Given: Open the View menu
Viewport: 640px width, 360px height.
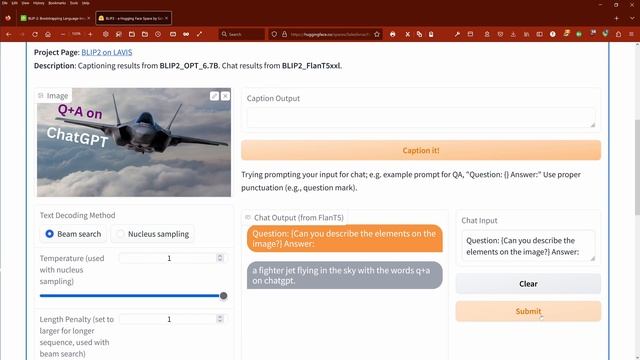Looking at the screenshot, I should (25, 3).
